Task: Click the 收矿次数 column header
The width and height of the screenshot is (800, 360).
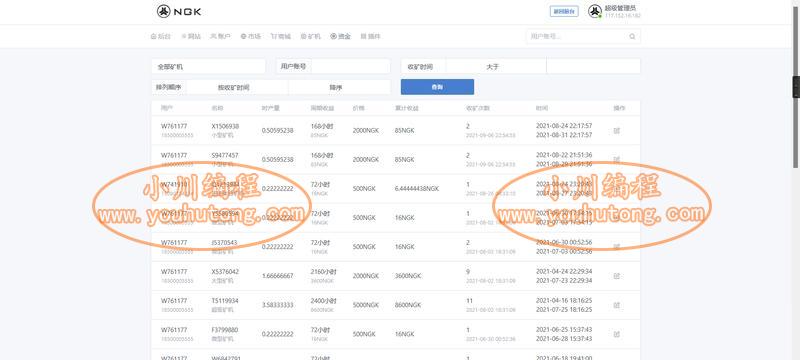Action: [478, 108]
